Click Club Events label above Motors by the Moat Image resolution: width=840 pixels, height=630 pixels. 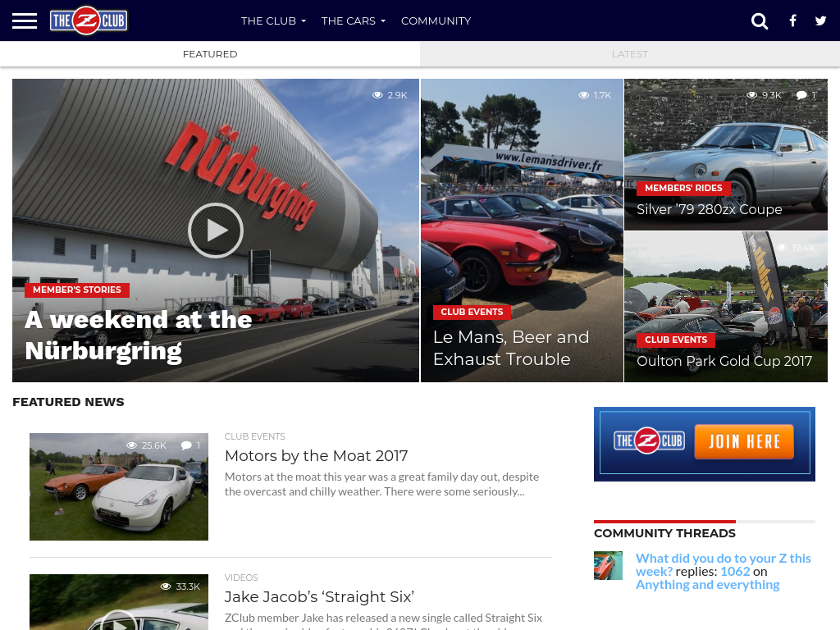[255, 436]
